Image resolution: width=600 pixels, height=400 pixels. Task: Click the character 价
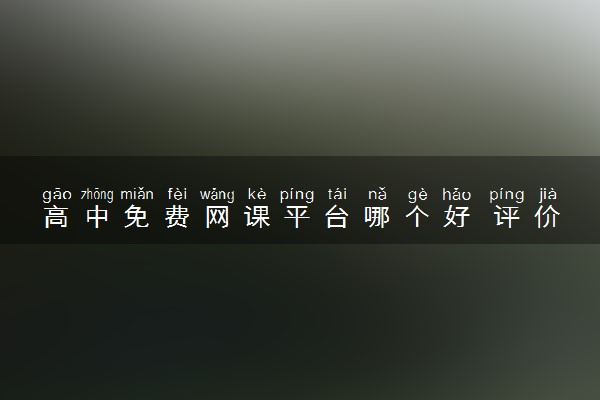tap(547, 217)
